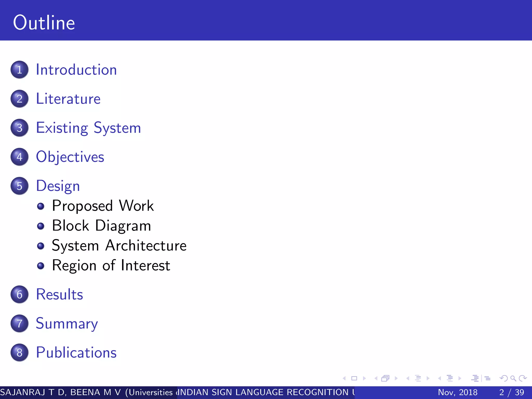Click the next slide arrow beside slide icon
This screenshot has width=532, height=399.
click(364, 378)
